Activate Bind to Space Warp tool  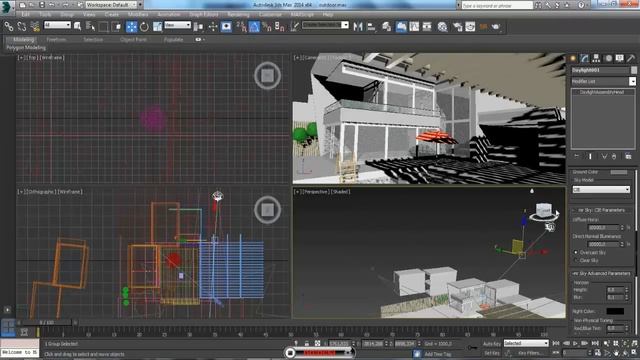pyautogui.click(x=35, y=27)
